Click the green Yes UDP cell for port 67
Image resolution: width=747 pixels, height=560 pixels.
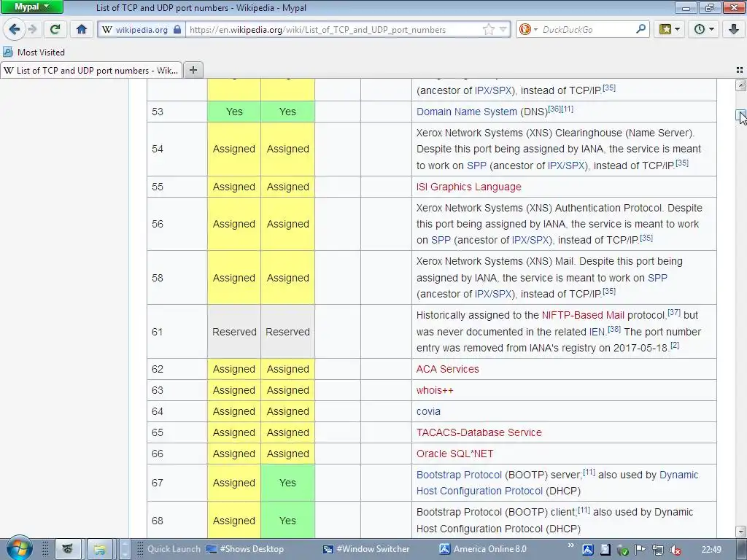point(287,483)
